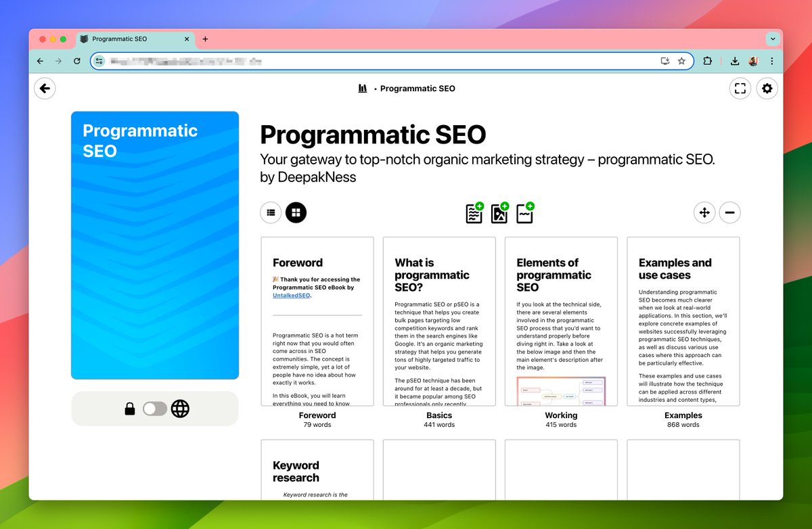Add a new image chapter
Screen dimensions: 812x529
pos(500,212)
